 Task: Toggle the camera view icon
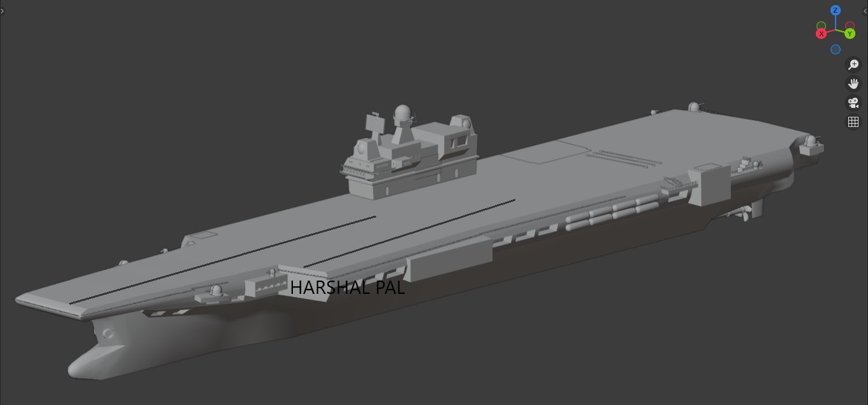pos(853,103)
